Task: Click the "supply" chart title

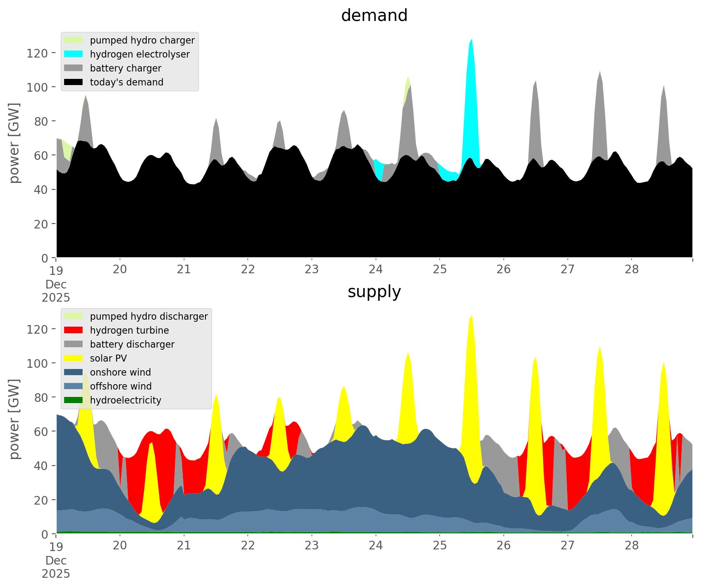Action: (x=374, y=292)
